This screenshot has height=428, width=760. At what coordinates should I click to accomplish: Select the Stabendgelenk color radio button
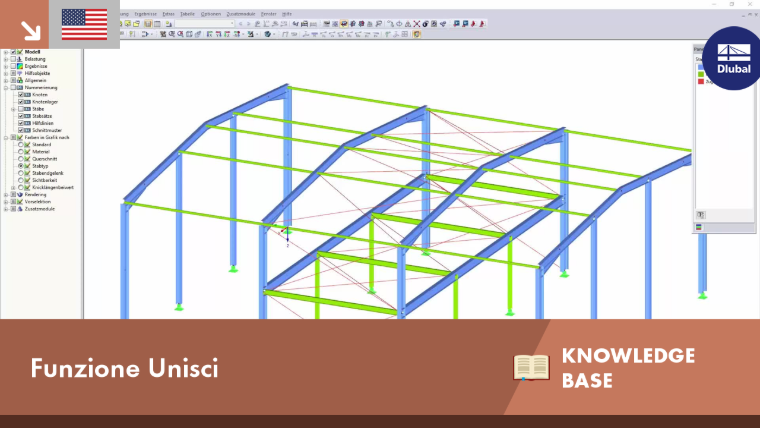pos(21,173)
